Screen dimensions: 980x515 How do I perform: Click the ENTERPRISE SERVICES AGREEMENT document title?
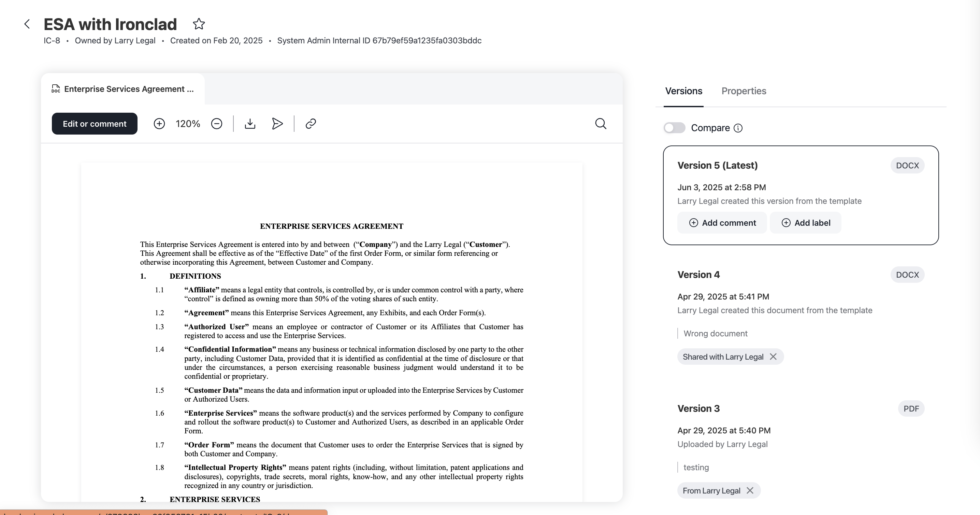click(x=332, y=226)
